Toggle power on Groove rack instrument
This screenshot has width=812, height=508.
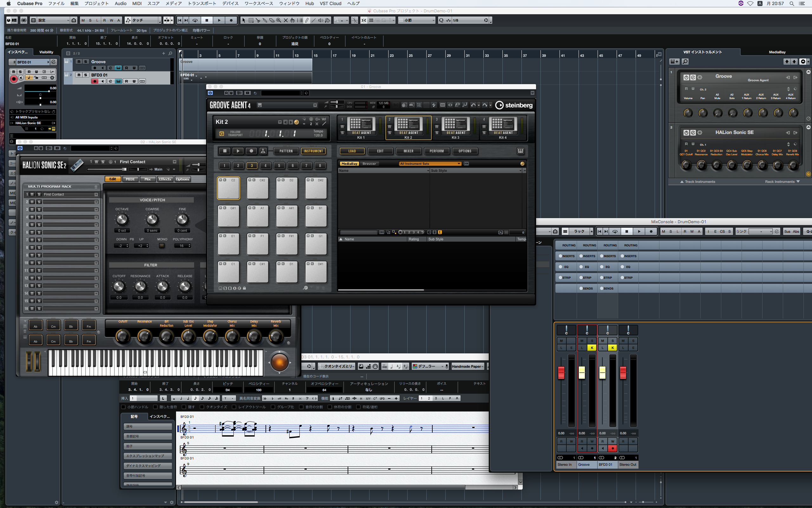pyautogui.click(x=686, y=77)
